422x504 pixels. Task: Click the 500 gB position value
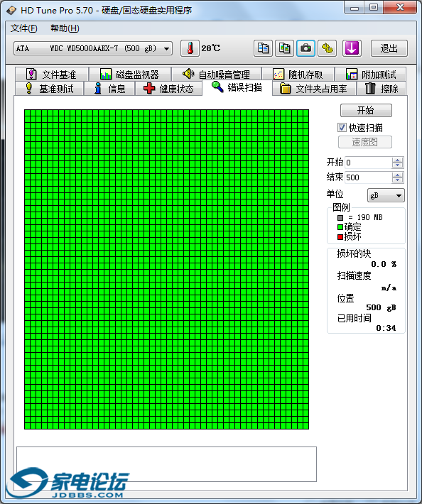pyautogui.click(x=382, y=307)
